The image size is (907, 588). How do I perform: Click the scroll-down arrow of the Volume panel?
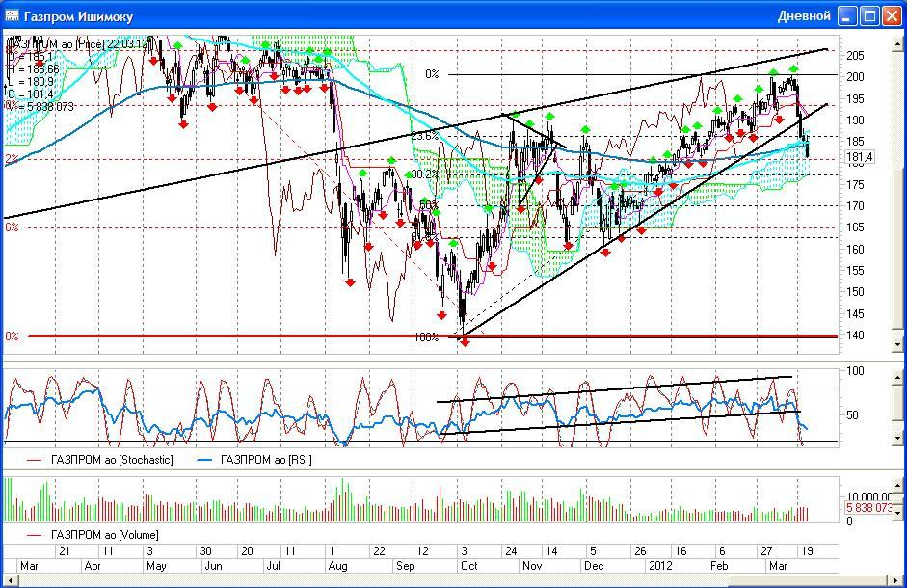(x=897, y=512)
